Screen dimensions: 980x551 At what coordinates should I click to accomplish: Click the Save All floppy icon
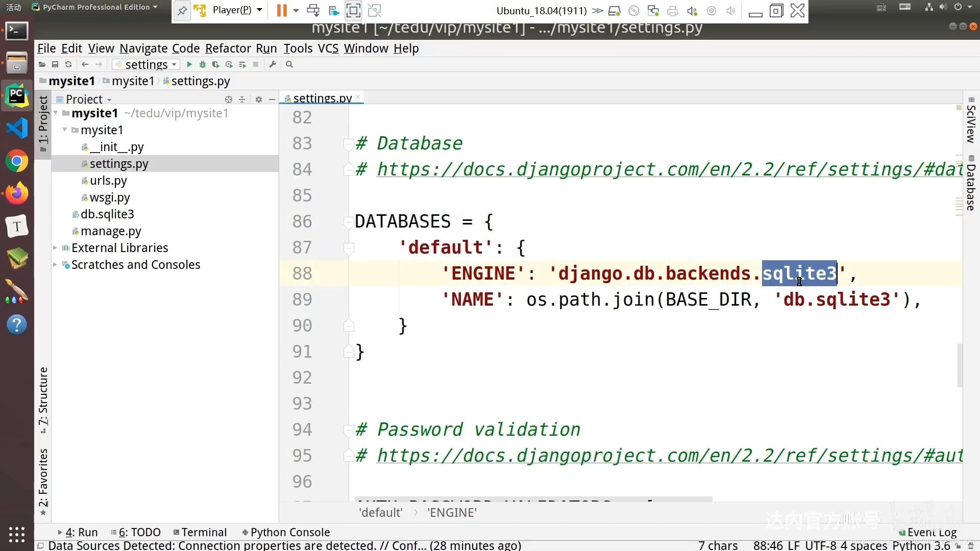point(55,65)
